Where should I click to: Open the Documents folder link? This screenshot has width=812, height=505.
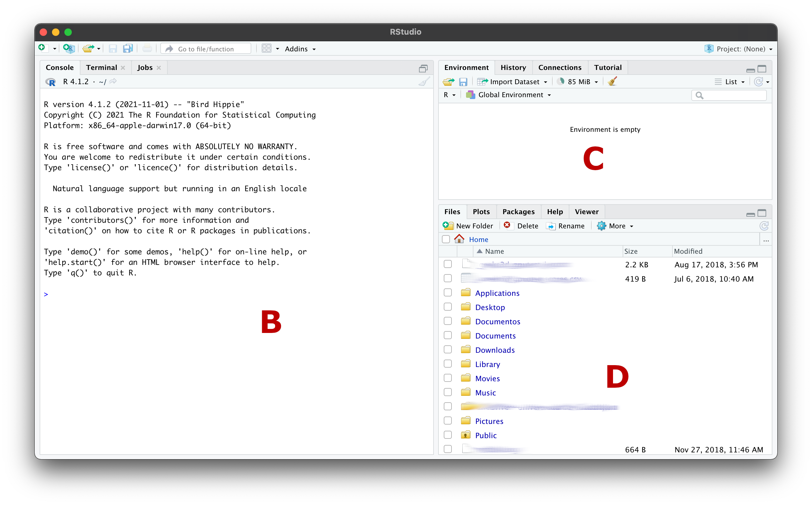[495, 336]
